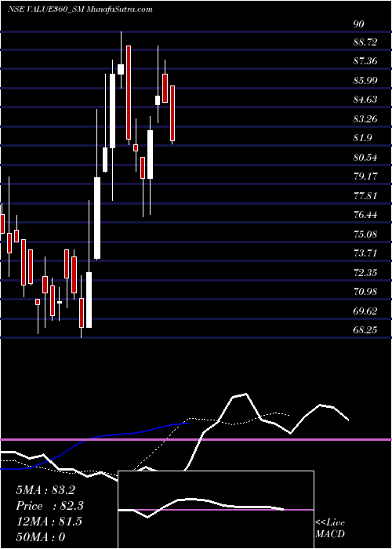392x549 pixels.
Task: Click the 68.25 price axis label
Action: point(366,329)
